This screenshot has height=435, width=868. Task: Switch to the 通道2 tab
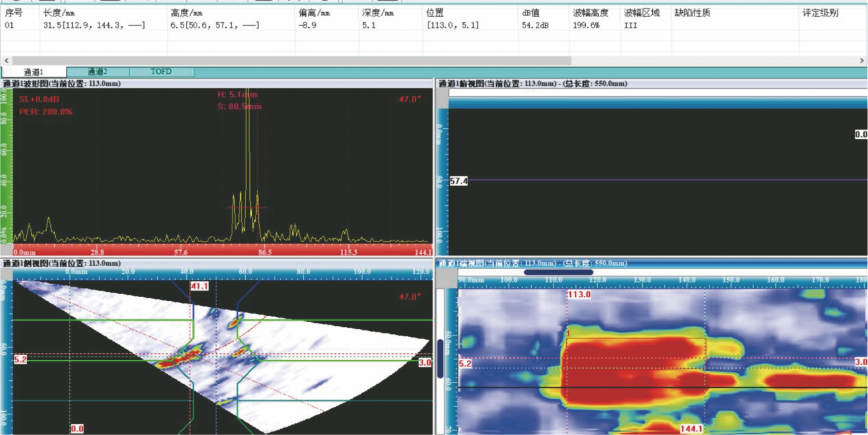click(x=97, y=72)
